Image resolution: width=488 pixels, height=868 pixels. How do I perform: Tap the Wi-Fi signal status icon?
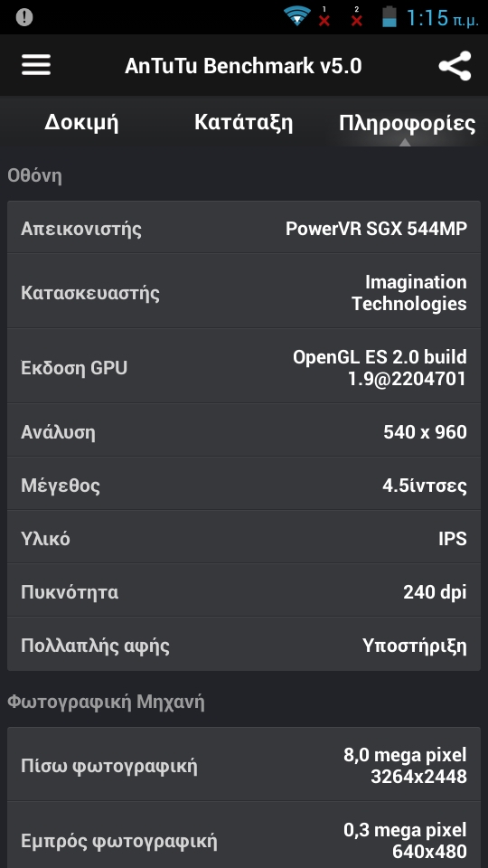297,15
